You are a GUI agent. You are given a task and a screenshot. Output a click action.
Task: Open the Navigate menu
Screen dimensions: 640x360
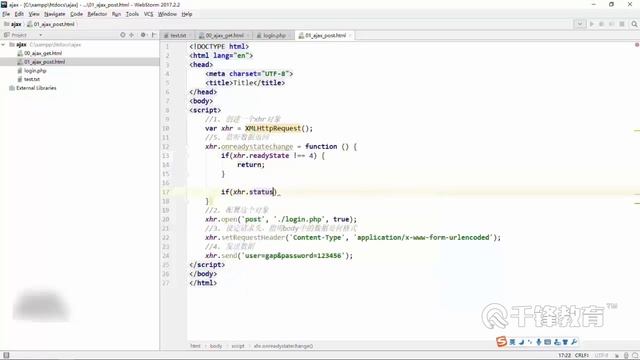(x=55, y=14)
